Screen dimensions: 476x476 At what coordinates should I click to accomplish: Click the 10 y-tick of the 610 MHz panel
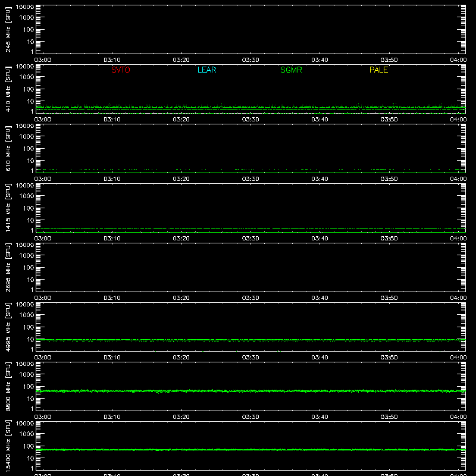30,161
